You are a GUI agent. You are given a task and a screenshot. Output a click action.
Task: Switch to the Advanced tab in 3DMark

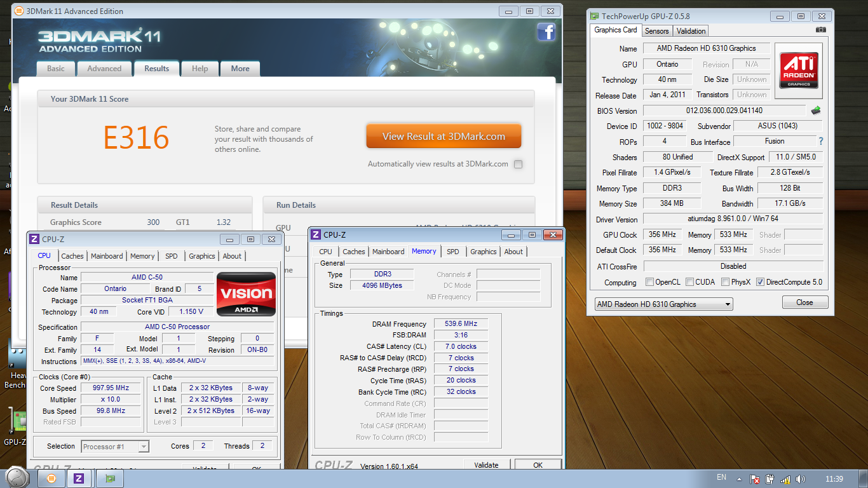point(104,69)
